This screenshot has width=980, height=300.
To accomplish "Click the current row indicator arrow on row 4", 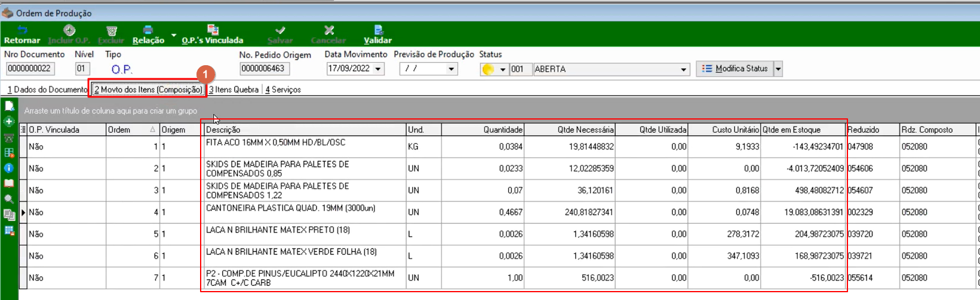I will pos(23,212).
